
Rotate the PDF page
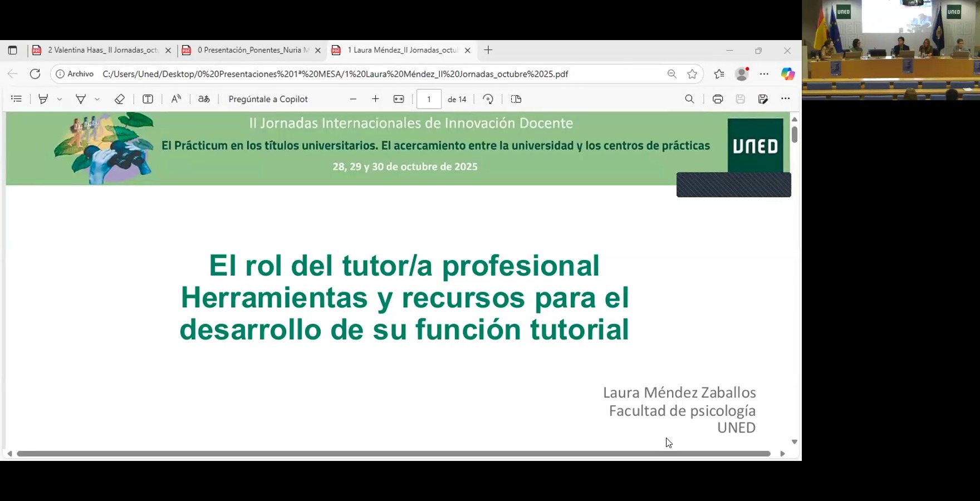(x=488, y=99)
